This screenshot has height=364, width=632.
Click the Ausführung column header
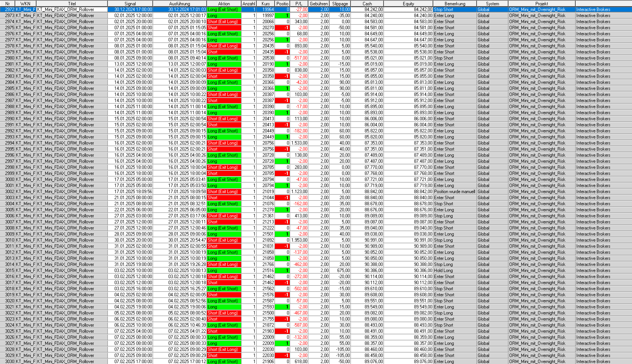click(179, 3)
